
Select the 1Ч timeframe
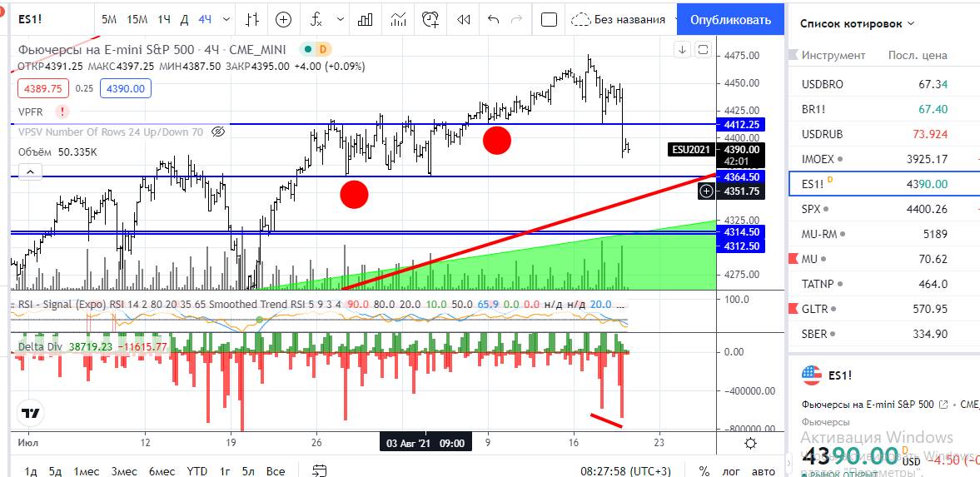pyautogui.click(x=164, y=19)
